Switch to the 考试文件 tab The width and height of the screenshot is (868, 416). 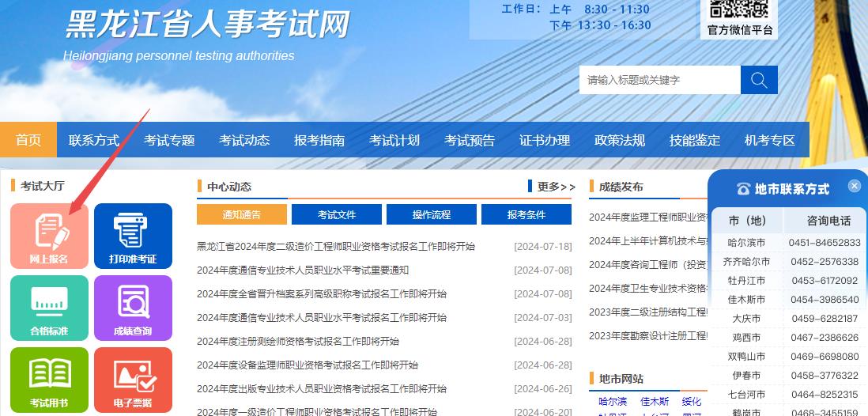click(337, 214)
